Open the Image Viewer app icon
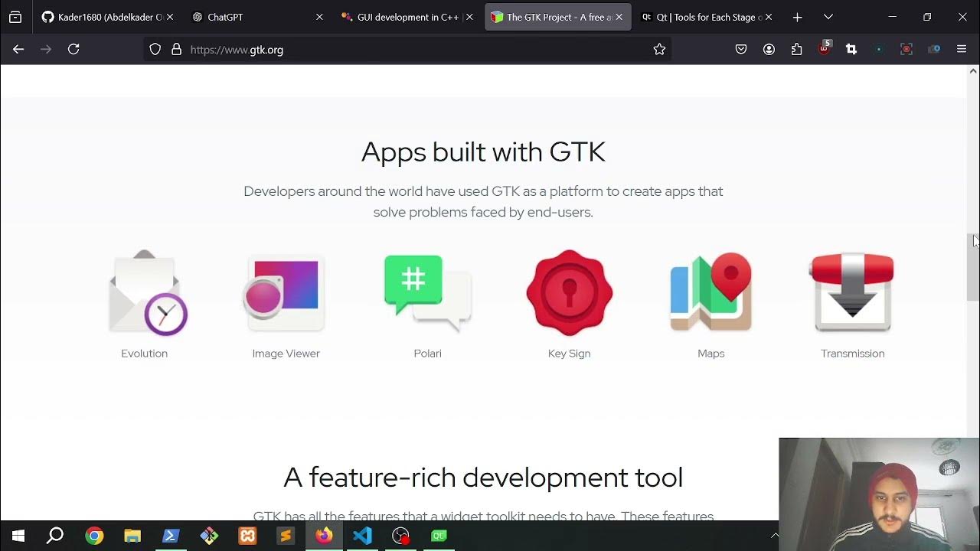The height and width of the screenshot is (551, 980). [x=285, y=294]
